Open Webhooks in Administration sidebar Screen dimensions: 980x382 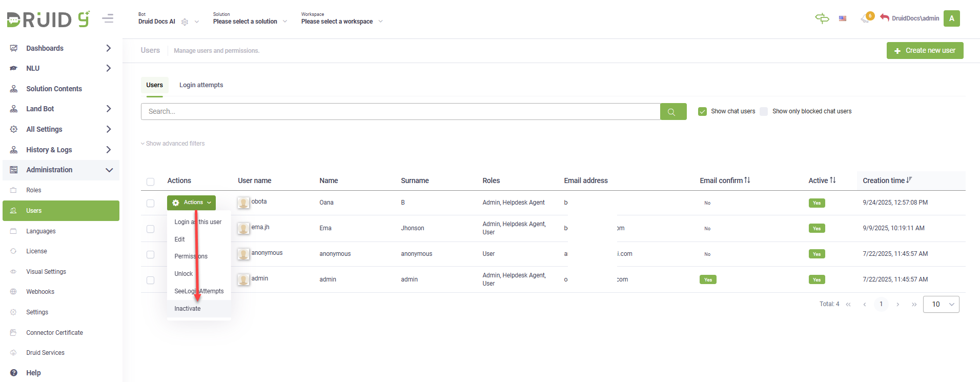tap(40, 292)
